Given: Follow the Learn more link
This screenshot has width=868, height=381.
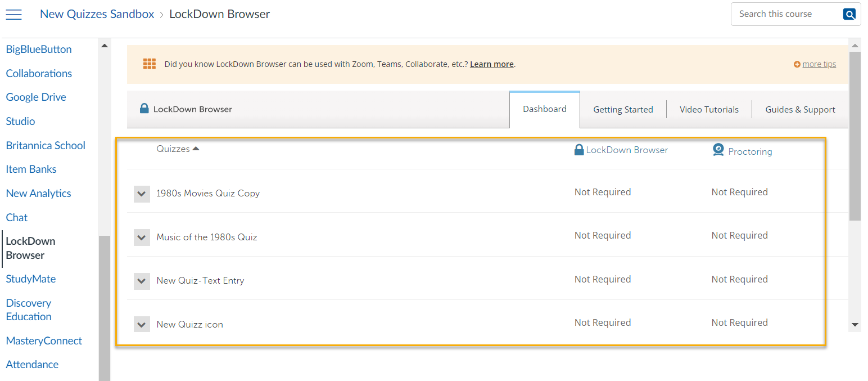Looking at the screenshot, I should (491, 64).
